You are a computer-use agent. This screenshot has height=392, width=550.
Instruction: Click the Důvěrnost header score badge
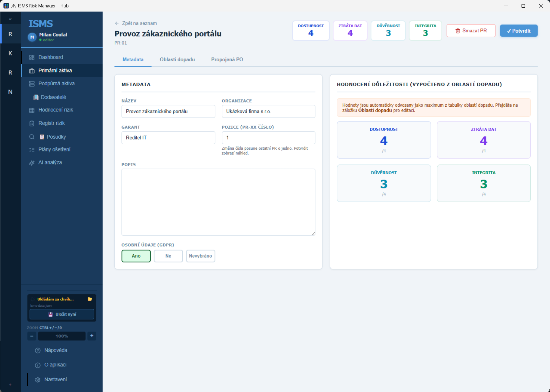pyautogui.click(x=388, y=31)
